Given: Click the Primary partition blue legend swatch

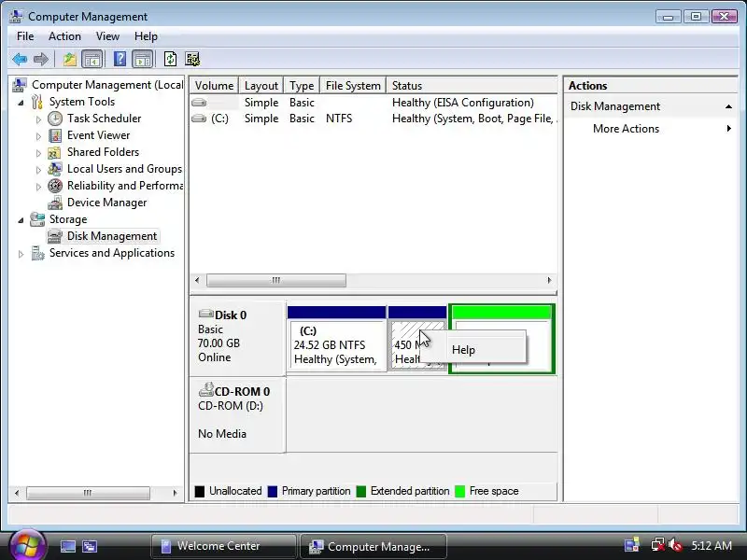Looking at the screenshot, I should 273,492.
